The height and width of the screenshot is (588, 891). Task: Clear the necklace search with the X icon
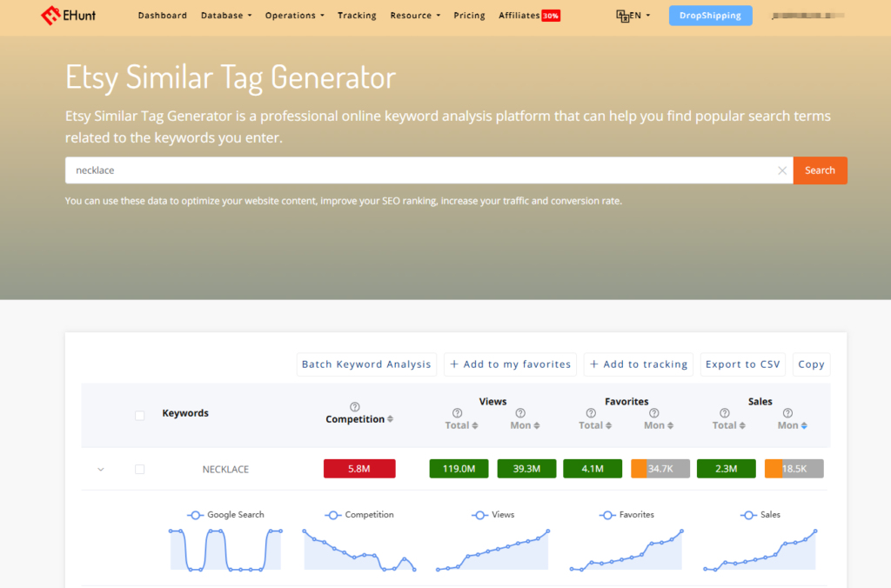tap(781, 170)
